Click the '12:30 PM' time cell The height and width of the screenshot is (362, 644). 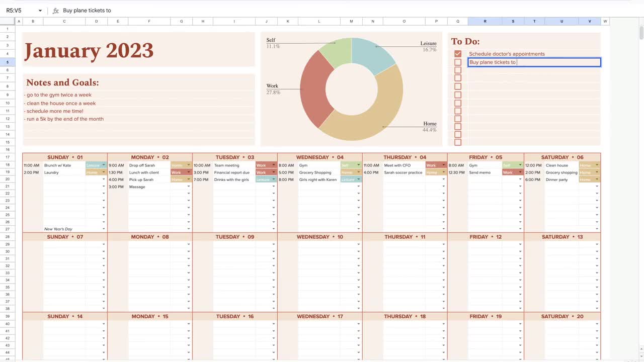point(457,172)
